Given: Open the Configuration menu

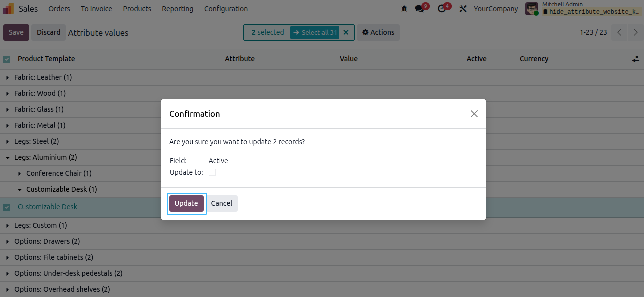Looking at the screenshot, I should [x=226, y=9].
